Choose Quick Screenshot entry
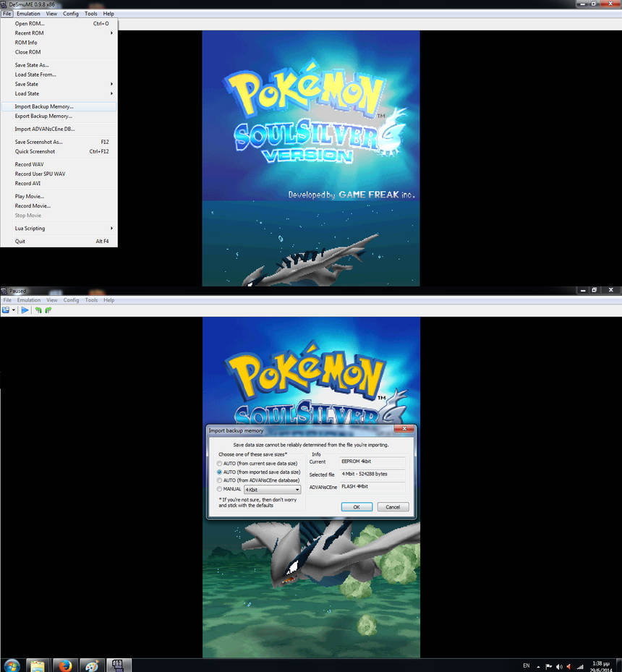Viewport: 622px width, 672px height. point(59,151)
